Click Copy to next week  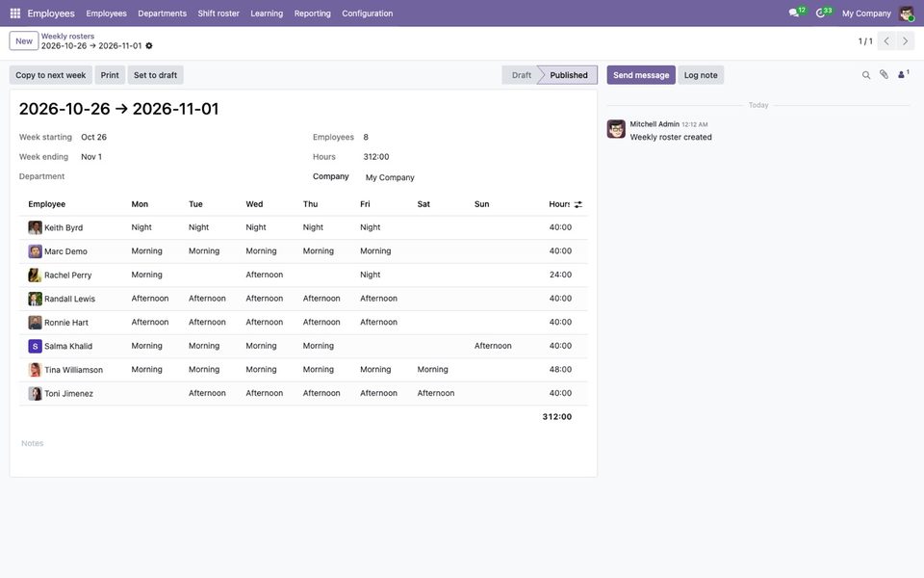click(51, 75)
